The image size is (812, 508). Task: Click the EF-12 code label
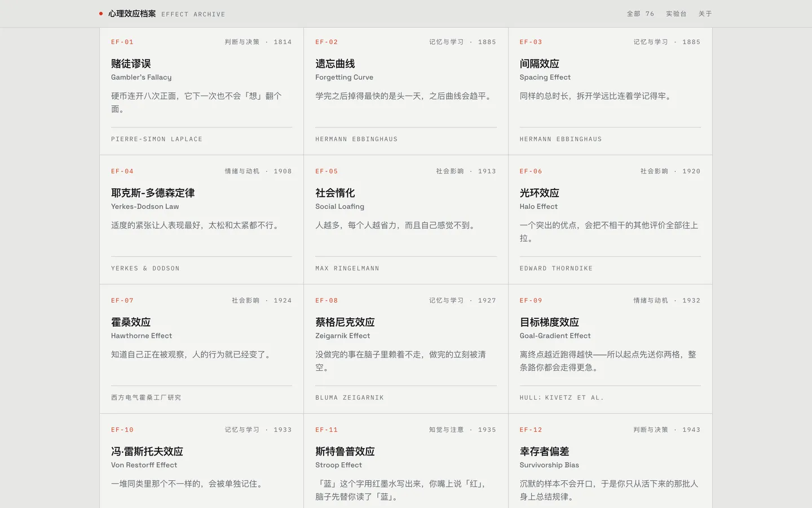click(x=531, y=430)
